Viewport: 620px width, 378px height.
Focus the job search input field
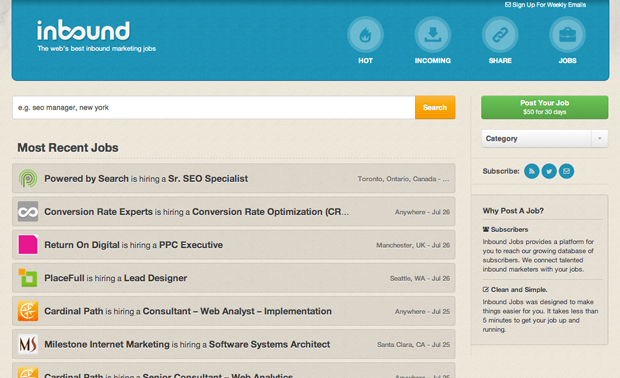214,107
